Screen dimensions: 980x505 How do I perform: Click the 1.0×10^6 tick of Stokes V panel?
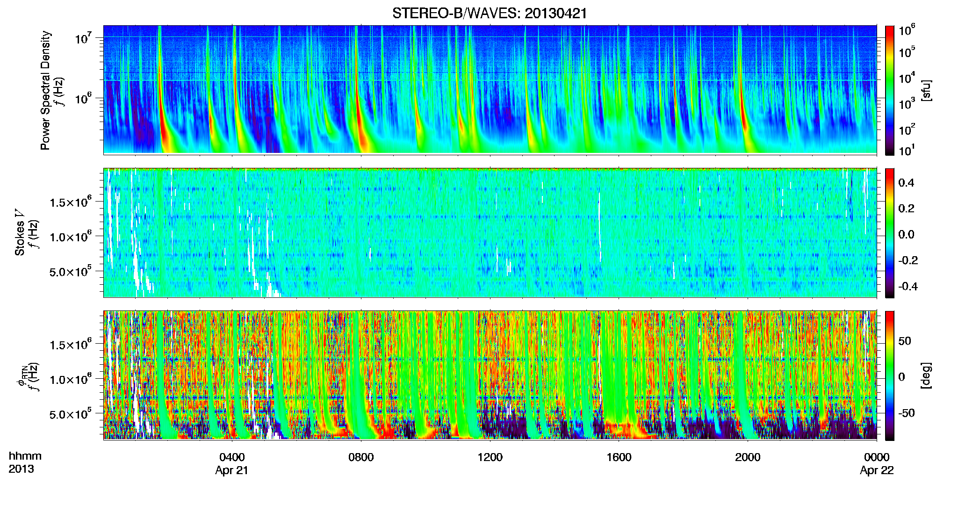coord(71,237)
